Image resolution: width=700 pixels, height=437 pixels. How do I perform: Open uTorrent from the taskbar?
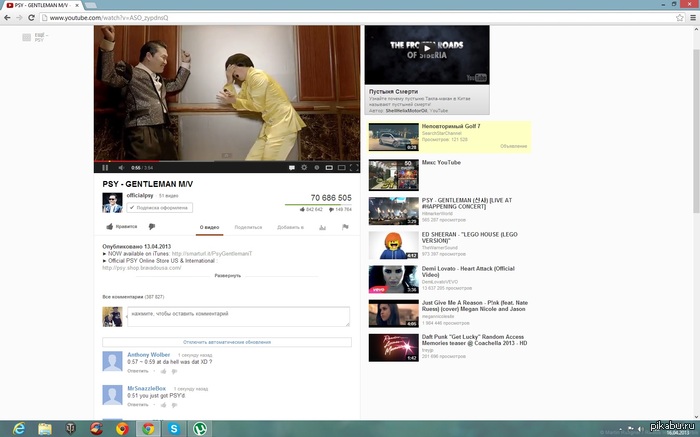coord(200,429)
